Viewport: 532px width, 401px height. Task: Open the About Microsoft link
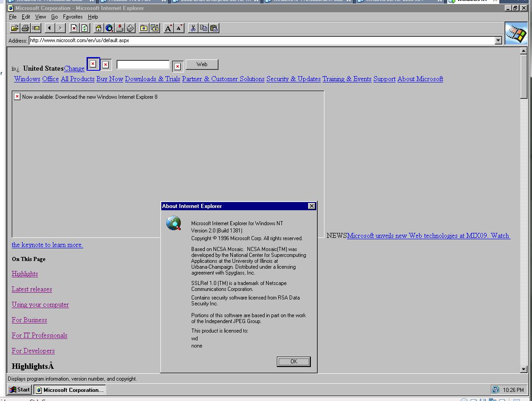421,79
